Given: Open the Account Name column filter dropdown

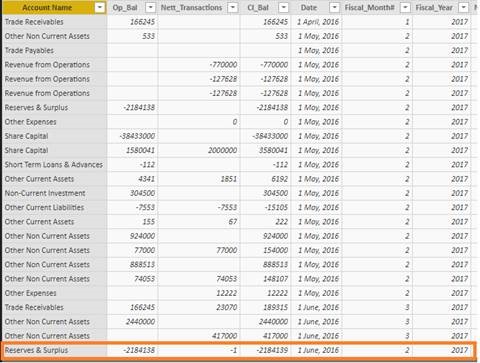Looking at the screenshot, I should [x=100, y=7].
